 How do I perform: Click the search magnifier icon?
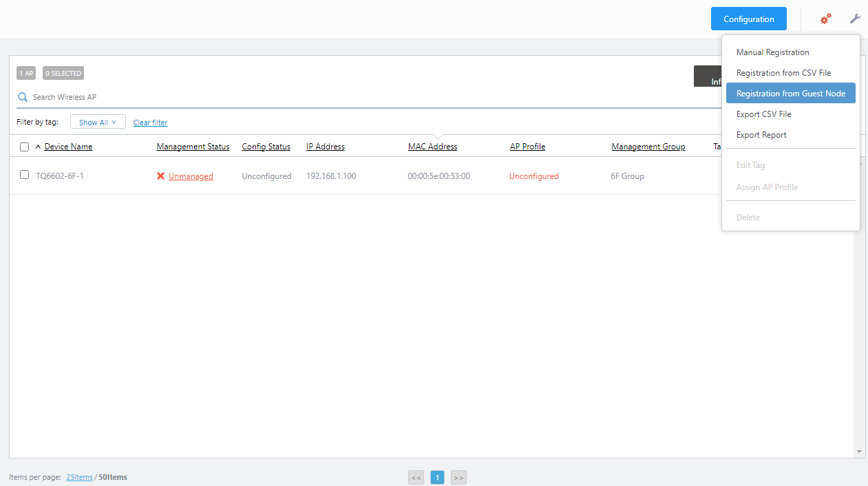click(23, 97)
